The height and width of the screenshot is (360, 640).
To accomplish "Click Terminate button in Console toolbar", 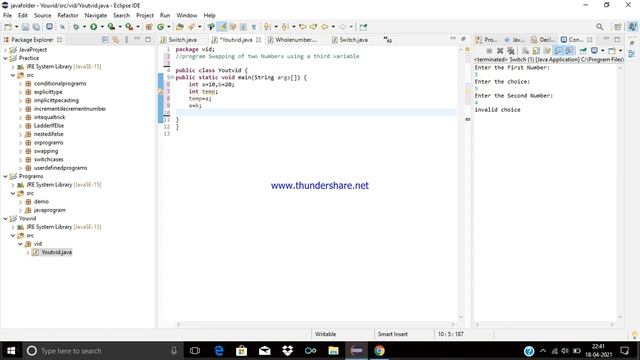I will [x=489, y=51].
